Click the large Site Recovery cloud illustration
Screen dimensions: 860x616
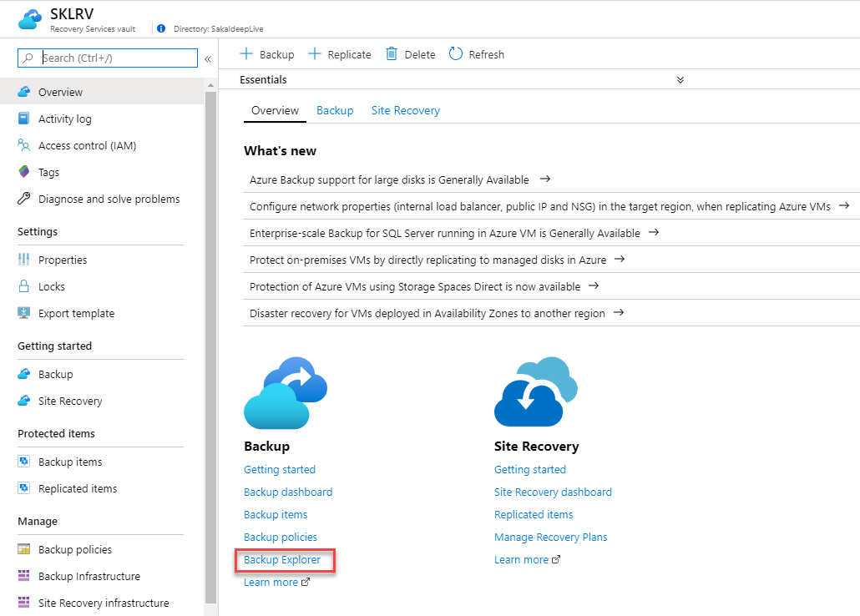coord(536,391)
